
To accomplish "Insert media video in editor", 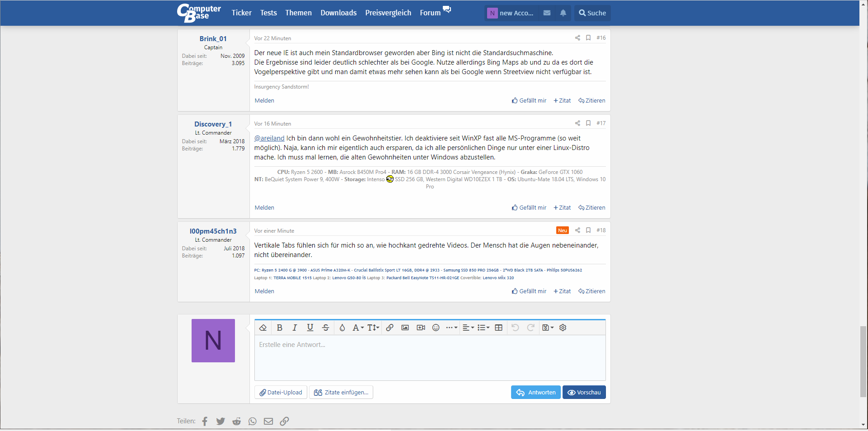I will (421, 328).
